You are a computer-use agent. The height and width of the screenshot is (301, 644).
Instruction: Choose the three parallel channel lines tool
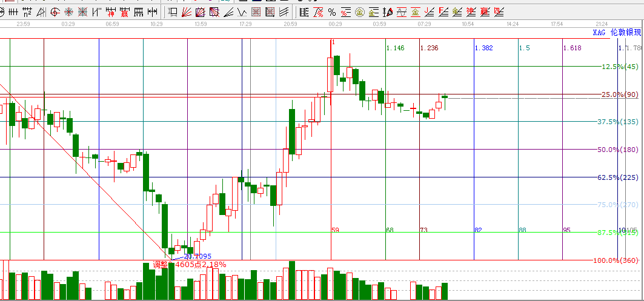[284, 12]
